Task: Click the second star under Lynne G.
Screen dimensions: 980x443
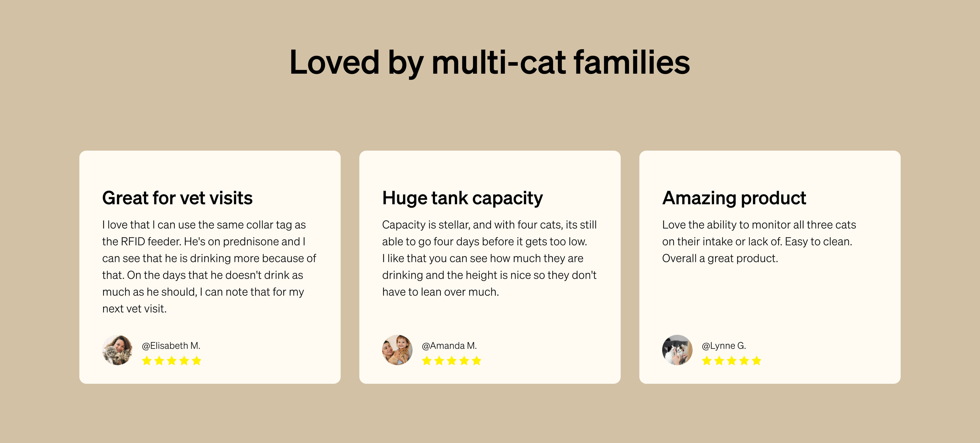Action: pos(719,361)
